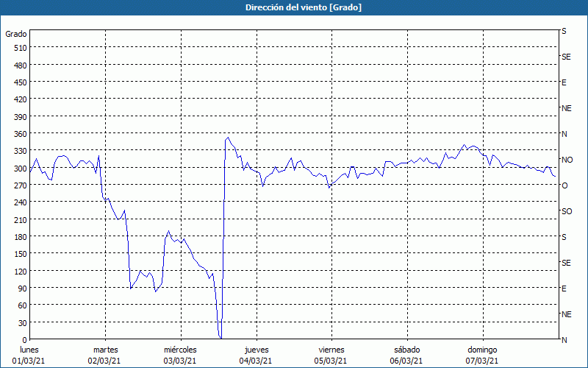Select the 510 value on left axis
Screen dimensions: 588x368
[x=21, y=48]
